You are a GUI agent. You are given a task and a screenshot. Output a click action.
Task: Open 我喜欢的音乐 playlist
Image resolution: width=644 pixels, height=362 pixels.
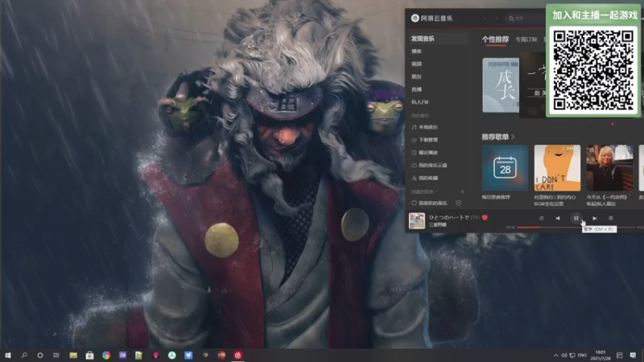430,204
